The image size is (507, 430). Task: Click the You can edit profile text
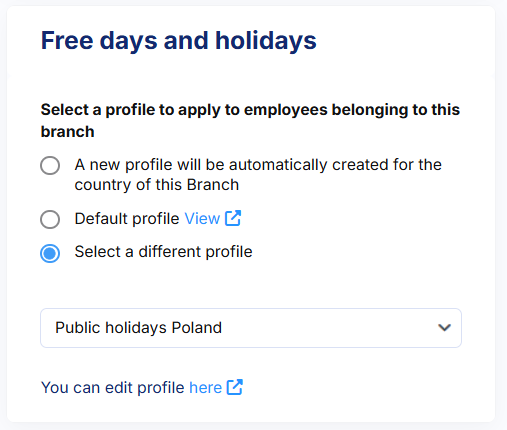pyautogui.click(x=112, y=388)
